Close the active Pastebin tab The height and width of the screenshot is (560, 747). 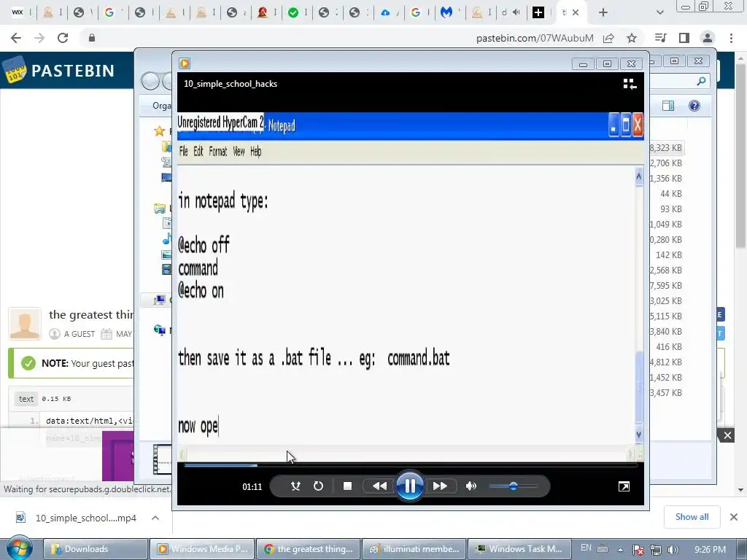tap(576, 13)
